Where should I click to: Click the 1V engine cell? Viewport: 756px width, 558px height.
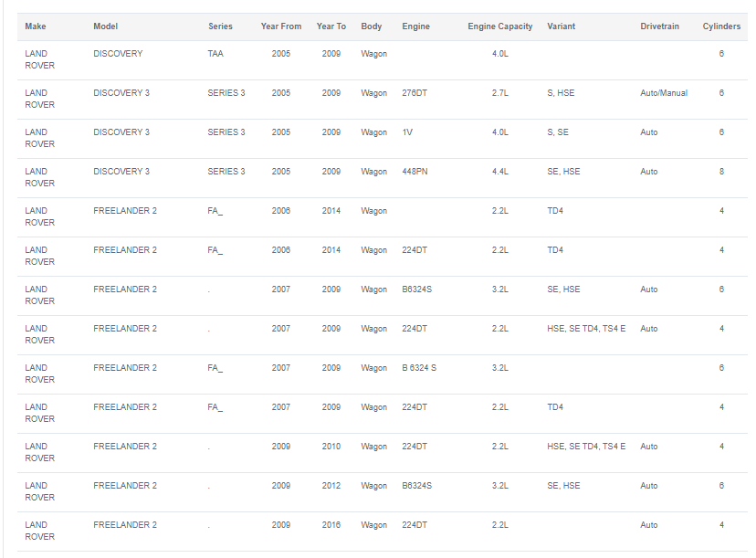(407, 132)
